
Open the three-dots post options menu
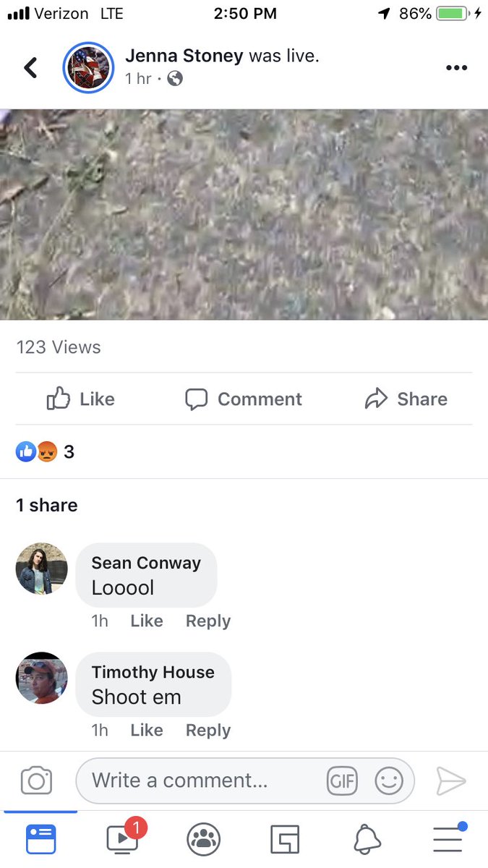coord(456,68)
